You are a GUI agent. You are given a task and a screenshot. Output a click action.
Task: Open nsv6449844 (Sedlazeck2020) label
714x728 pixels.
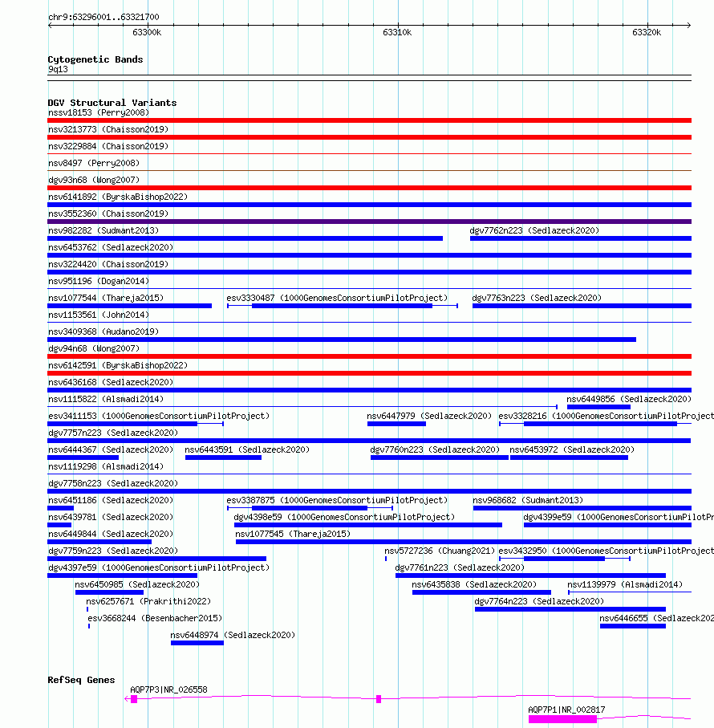coord(111,534)
